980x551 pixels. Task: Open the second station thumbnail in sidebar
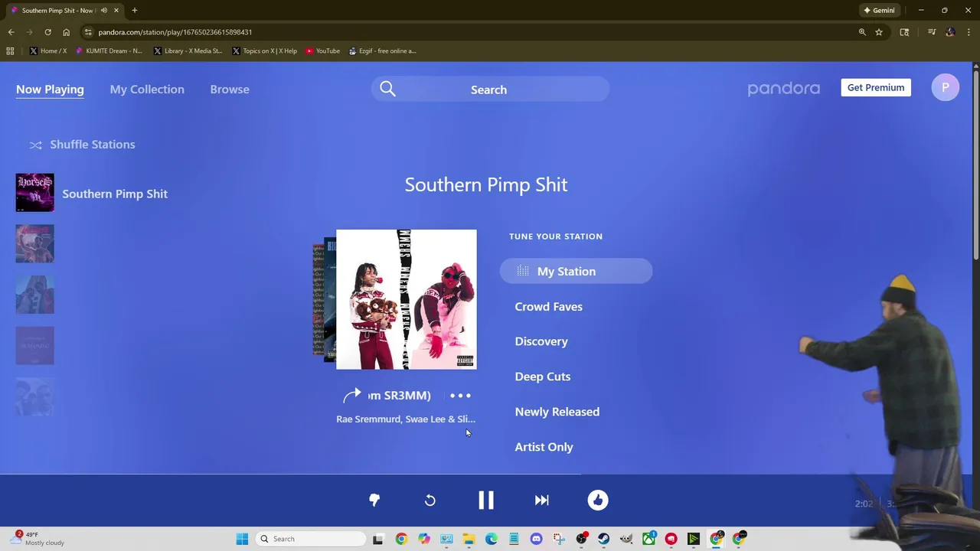[x=34, y=243]
